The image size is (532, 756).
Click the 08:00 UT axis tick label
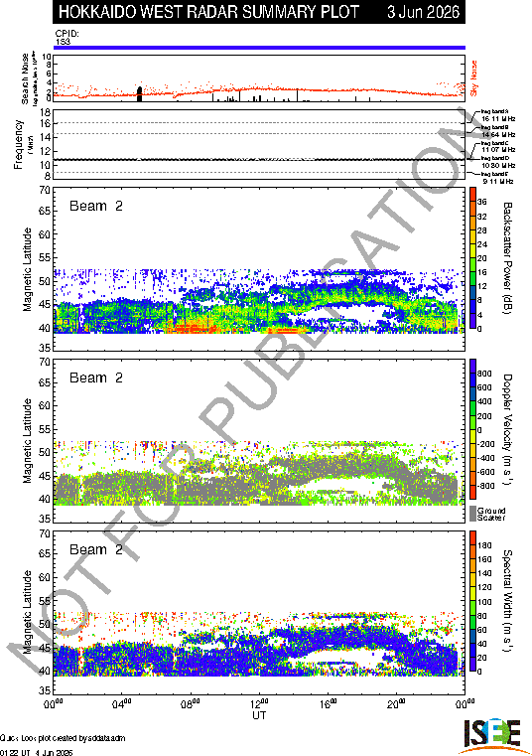click(191, 704)
